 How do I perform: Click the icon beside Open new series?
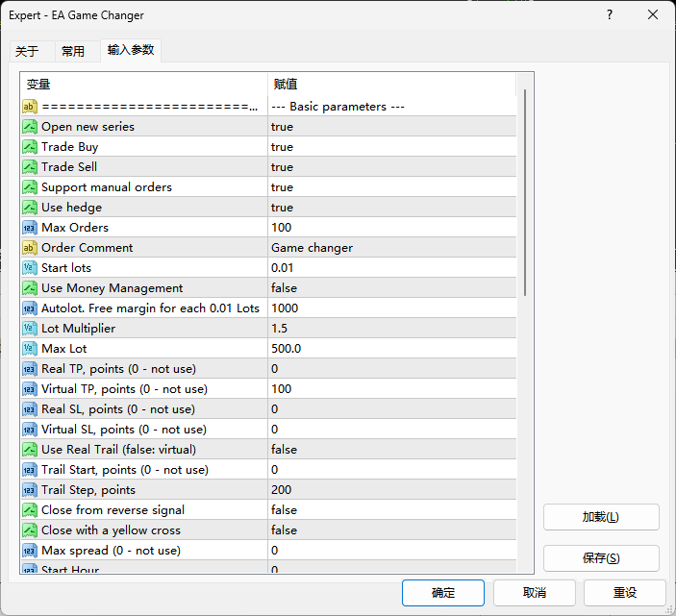30,127
